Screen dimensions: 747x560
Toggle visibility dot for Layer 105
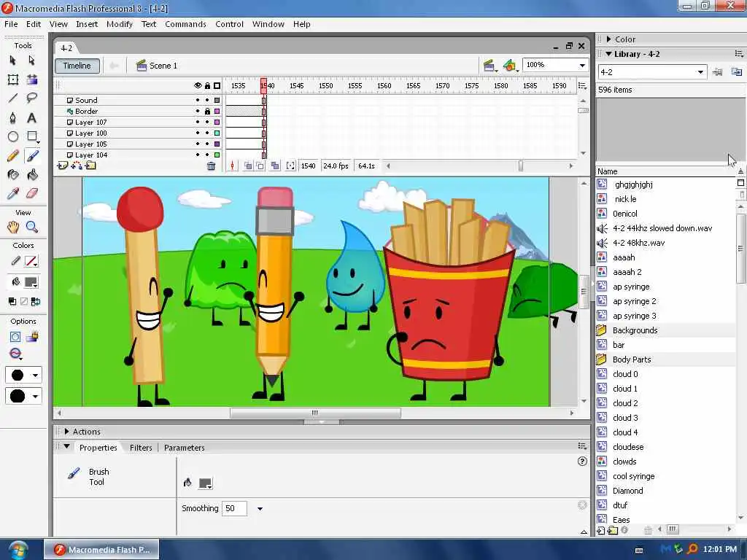198,144
